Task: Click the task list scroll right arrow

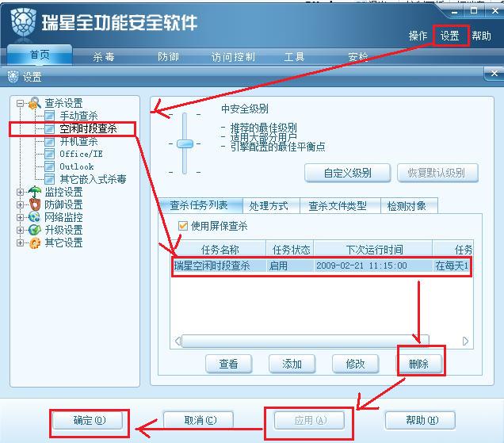Action: [x=465, y=341]
